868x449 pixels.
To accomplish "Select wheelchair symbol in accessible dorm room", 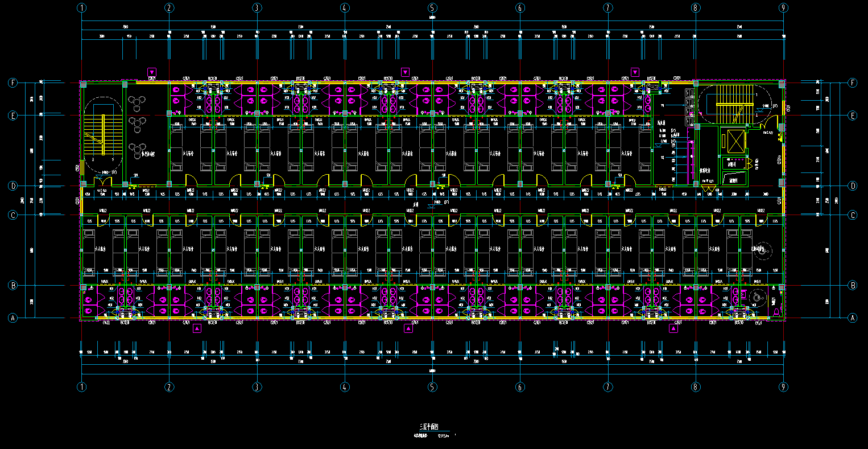I will pos(761,249).
